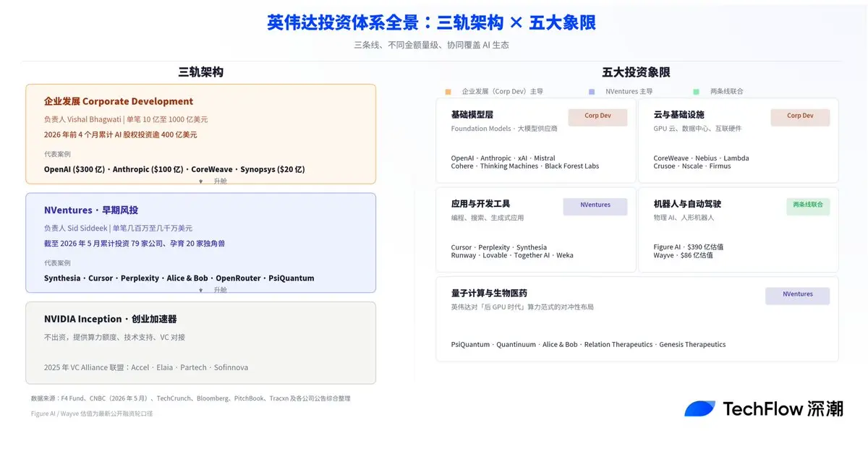868x462 pixels.
Task: Click the 三轨架构 section heading
Action: (x=201, y=72)
